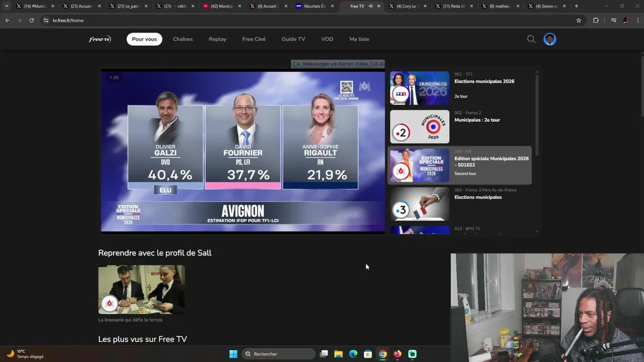644x362 pixels.
Task: Open a new browser tab
Action: 576,6
